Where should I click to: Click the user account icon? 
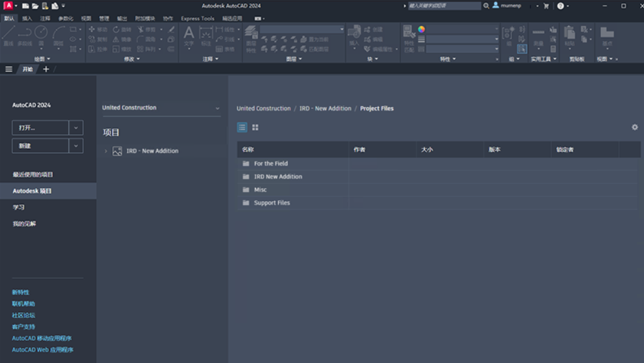pyautogui.click(x=496, y=5)
